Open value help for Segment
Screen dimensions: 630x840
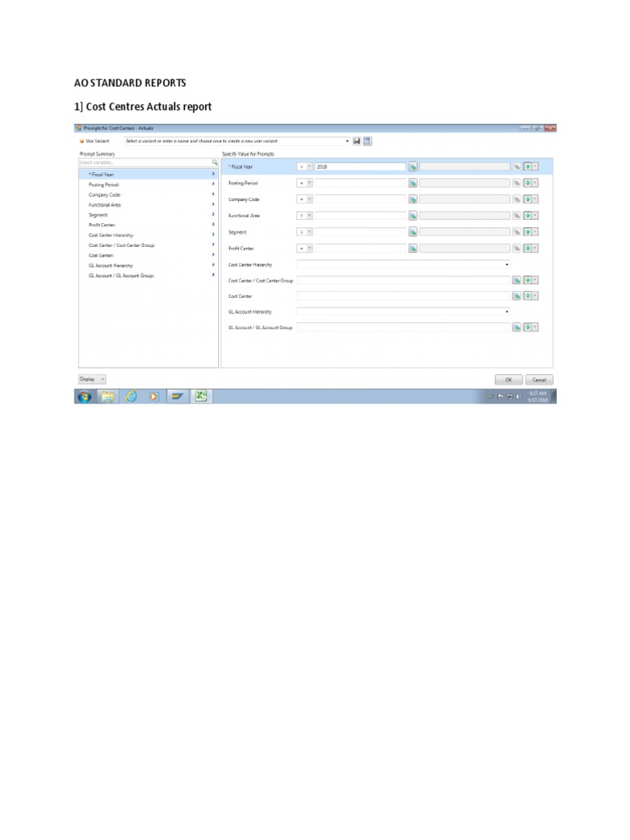coord(413,232)
